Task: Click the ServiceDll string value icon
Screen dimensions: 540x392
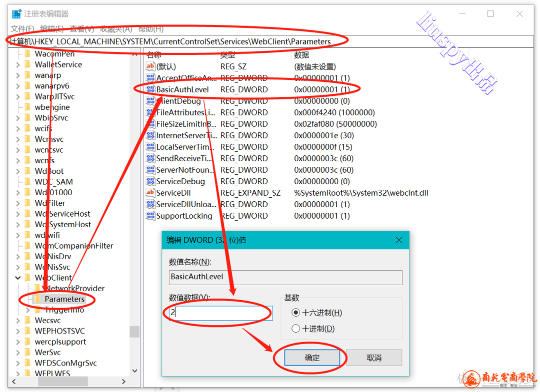Action: pyautogui.click(x=150, y=193)
